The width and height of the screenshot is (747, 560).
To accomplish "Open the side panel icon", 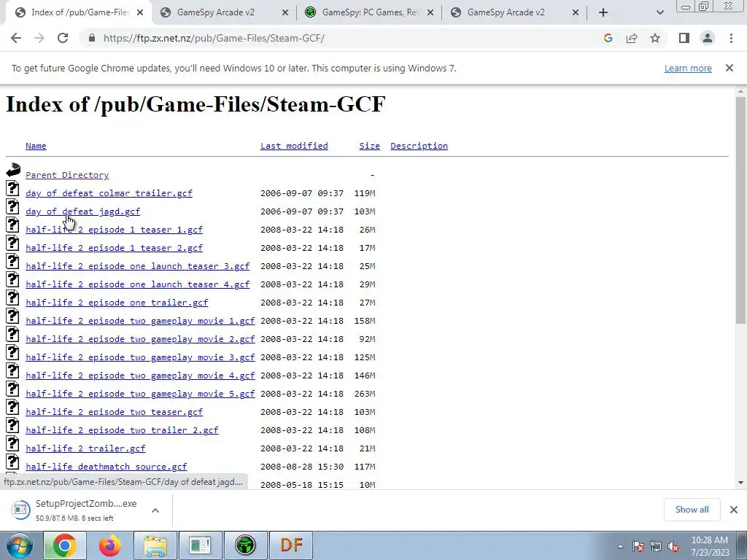I will point(684,38).
